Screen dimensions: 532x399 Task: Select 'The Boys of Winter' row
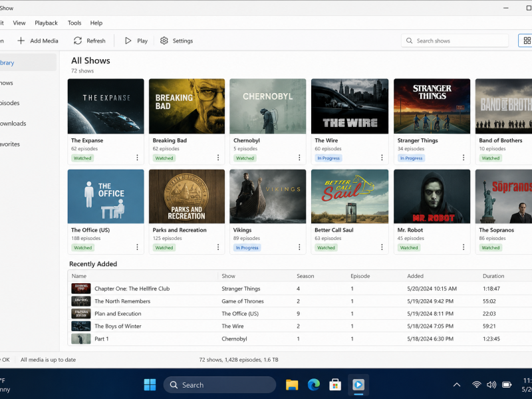pyautogui.click(x=300, y=327)
